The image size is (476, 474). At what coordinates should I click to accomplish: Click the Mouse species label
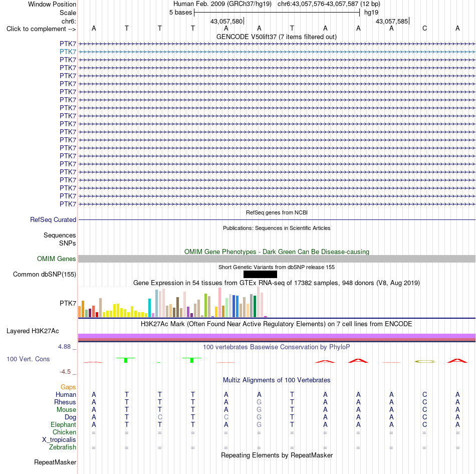point(66,410)
